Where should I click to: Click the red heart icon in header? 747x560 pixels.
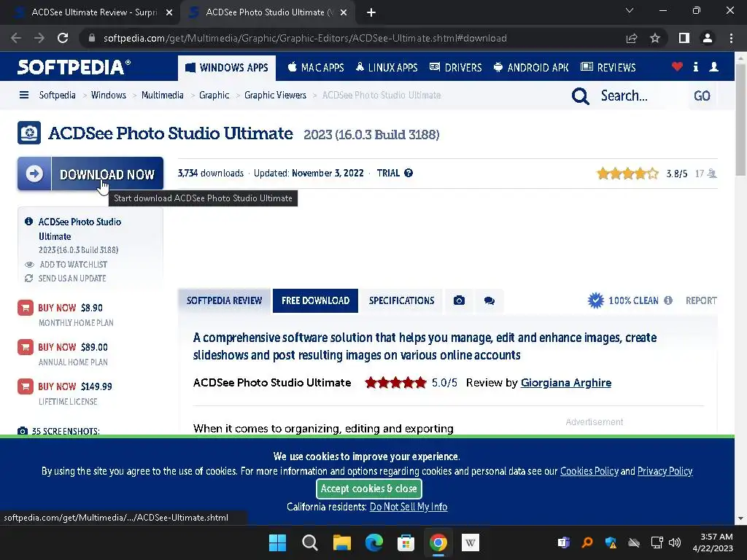click(677, 66)
